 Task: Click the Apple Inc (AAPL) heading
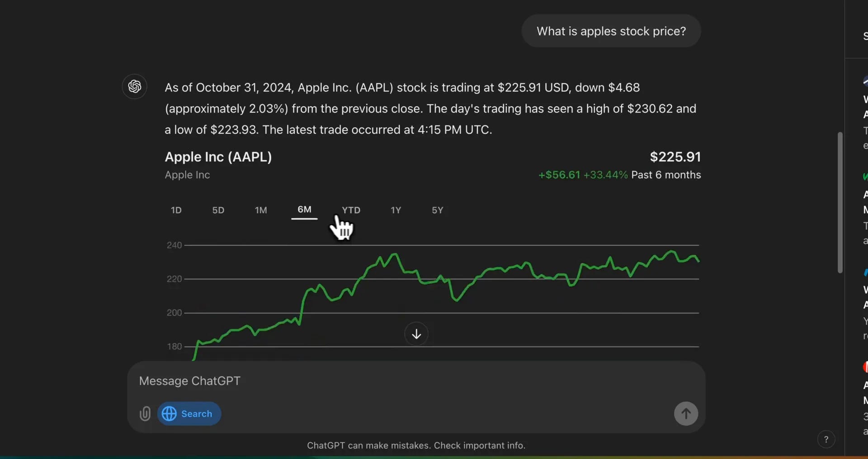(218, 157)
